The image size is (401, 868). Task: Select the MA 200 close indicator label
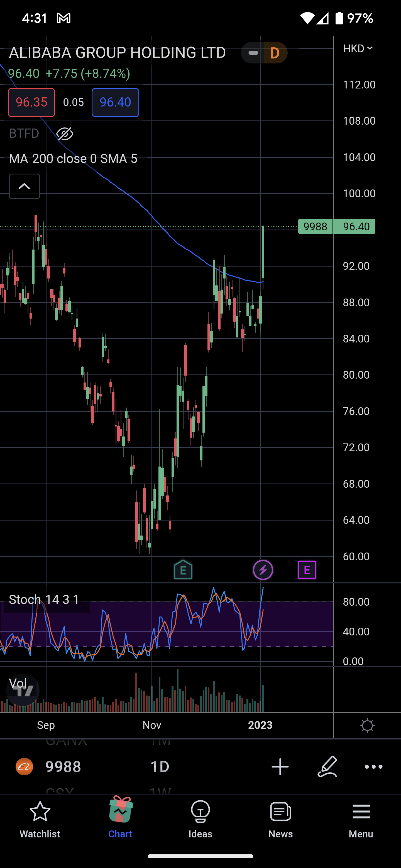(73, 158)
